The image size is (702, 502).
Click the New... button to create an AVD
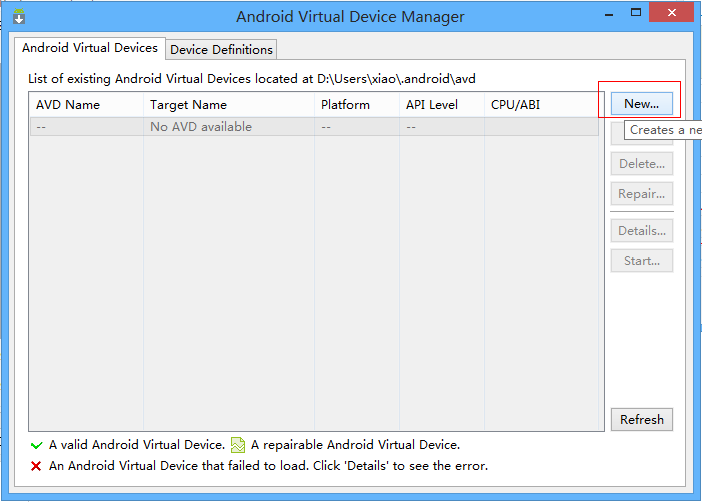click(x=642, y=104)
